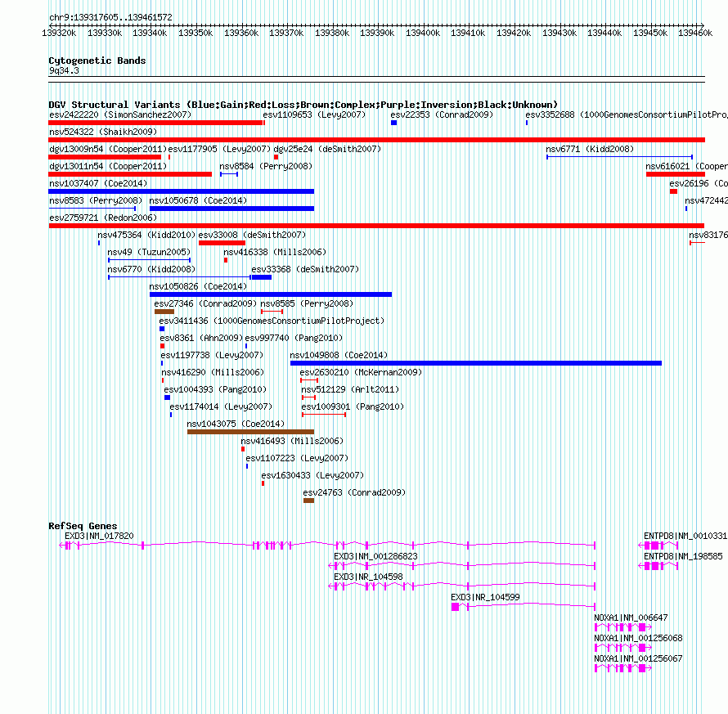The width and height of the screenshot is (728, 714).
Task: Select the nsv524322 (Shaikh2009) variant label
Action: point(103,132)
